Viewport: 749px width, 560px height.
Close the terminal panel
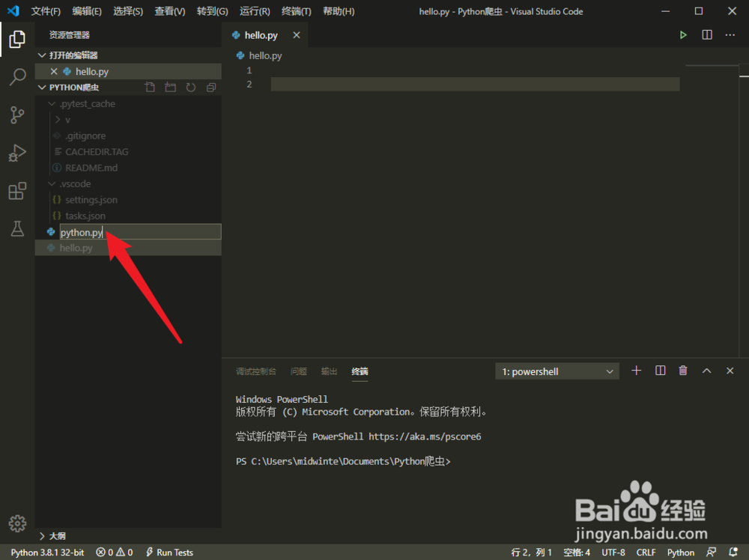point(730,371)
